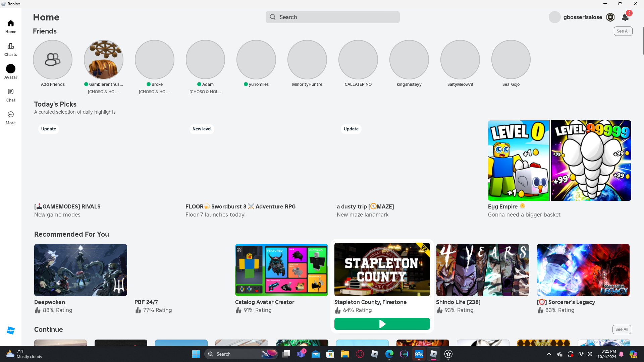The height and width of the screenshot is (362, 644).
Task: Open Microsoft Edge from the taskbar
Action: click(x=389, y=354)
